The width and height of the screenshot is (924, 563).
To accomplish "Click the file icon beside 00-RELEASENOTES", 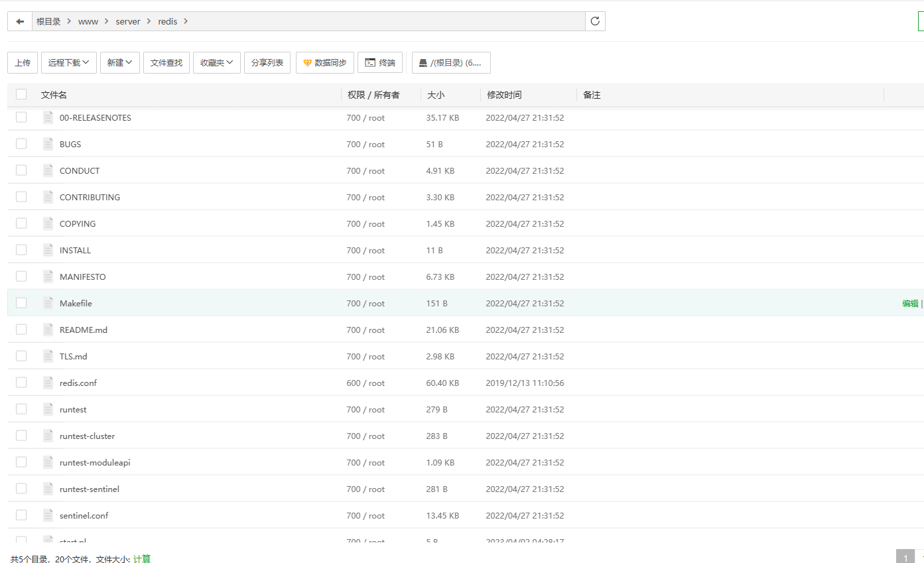I will point(48,117).
